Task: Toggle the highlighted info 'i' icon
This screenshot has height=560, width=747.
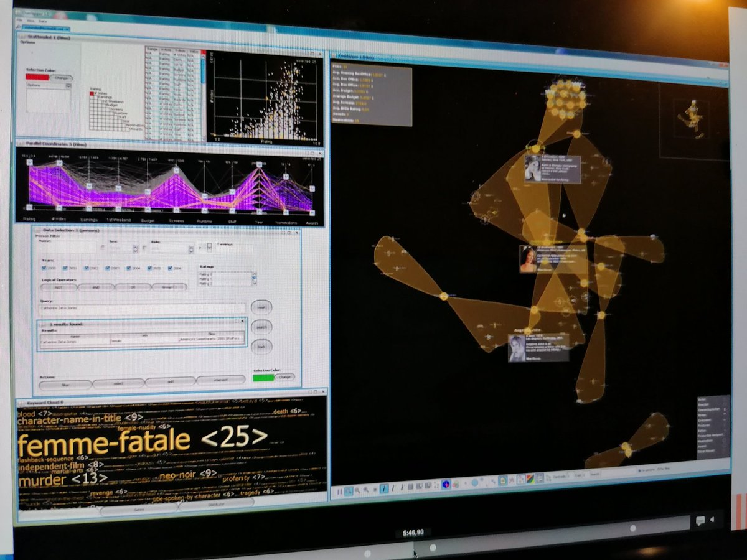Action: click(x=384, y=488)
